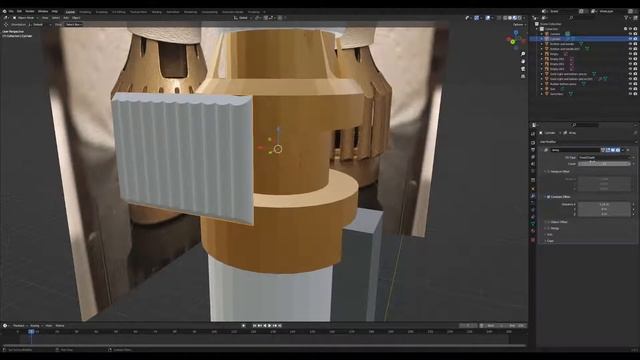Click the zoom magnifier viewport icon
Image resolution: width=640 pixels, height=360 pixels.
coord(523,54)
